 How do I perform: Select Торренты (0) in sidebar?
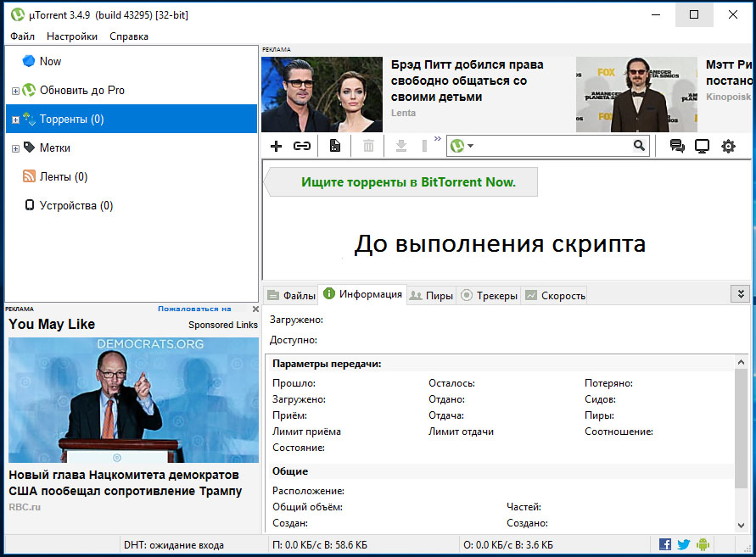(x=132, y=119)
